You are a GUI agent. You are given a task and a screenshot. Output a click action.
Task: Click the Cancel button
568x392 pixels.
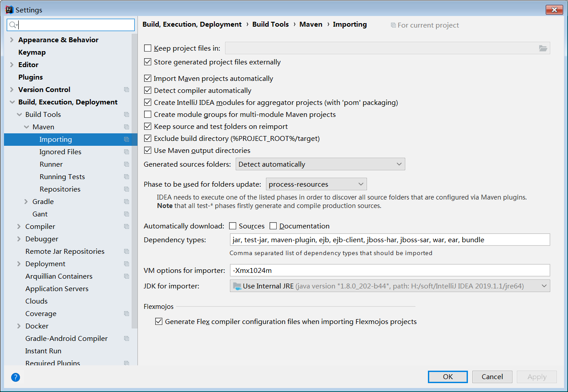(x=492, y=377)
